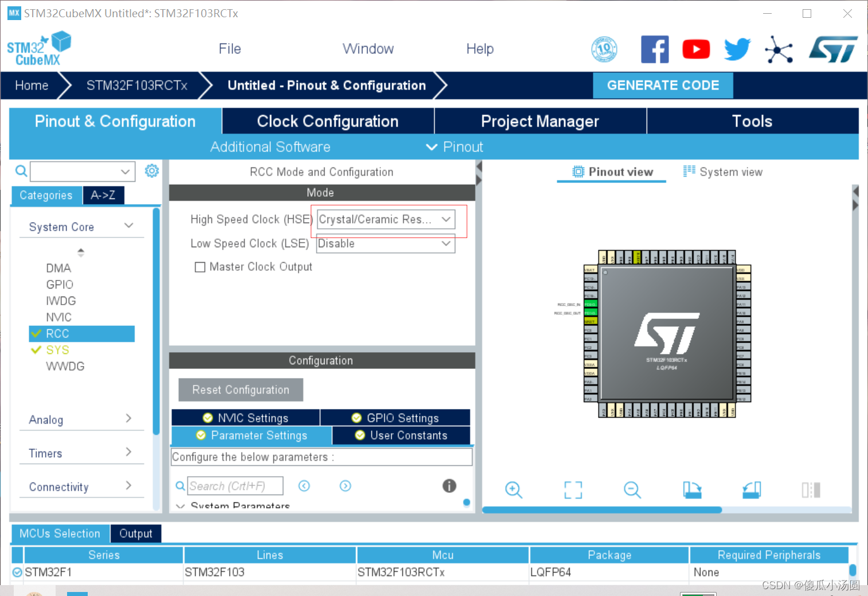This screenshot has width=868, height=596.
Task: Collapse the System Core category
Action: click(x=128, y=226)
